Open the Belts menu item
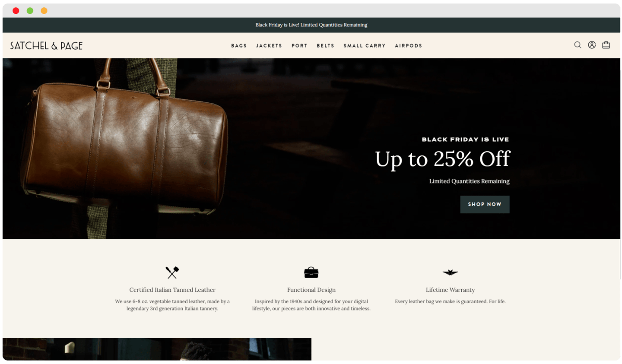The width and height of the screenshot is (622, 364). point(325,46)
